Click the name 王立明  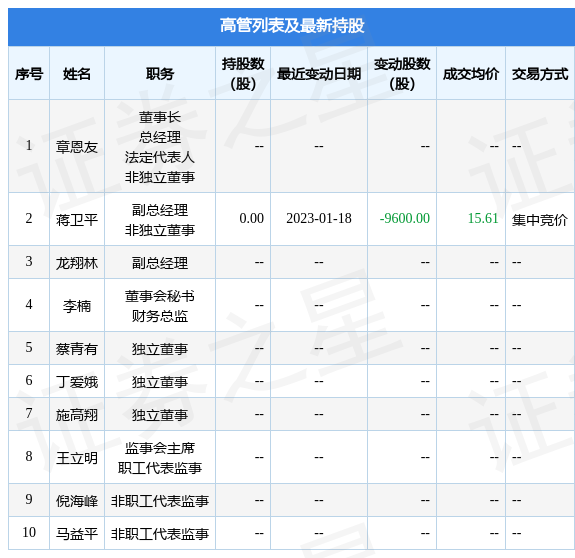click(x=77, y=458)
